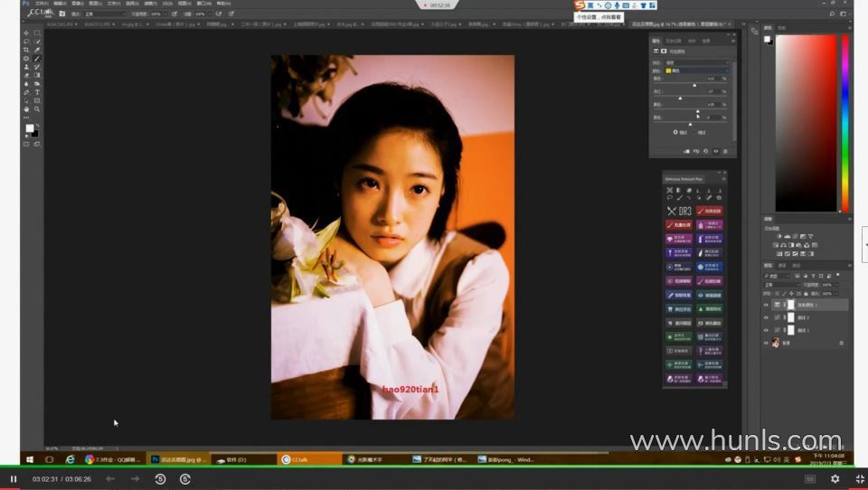Pause the video playback
868x490 pixels.
click(x=14, y=478)
